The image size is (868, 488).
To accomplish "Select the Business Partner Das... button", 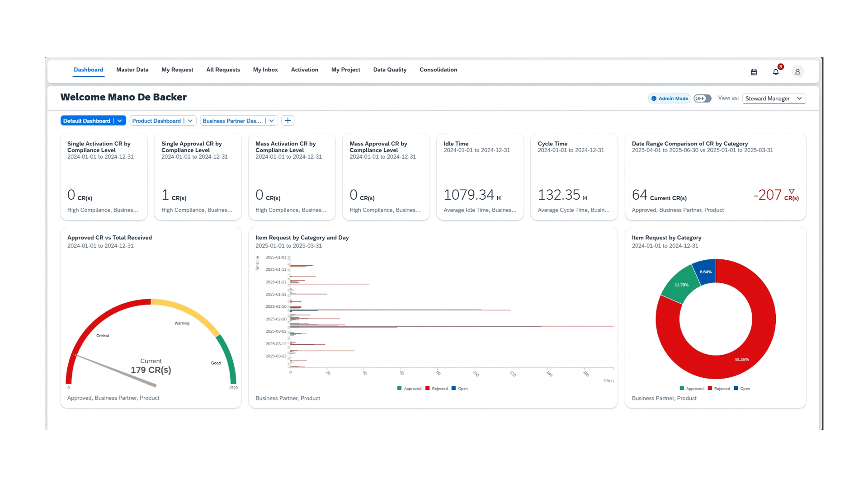I will pos(232,121).
